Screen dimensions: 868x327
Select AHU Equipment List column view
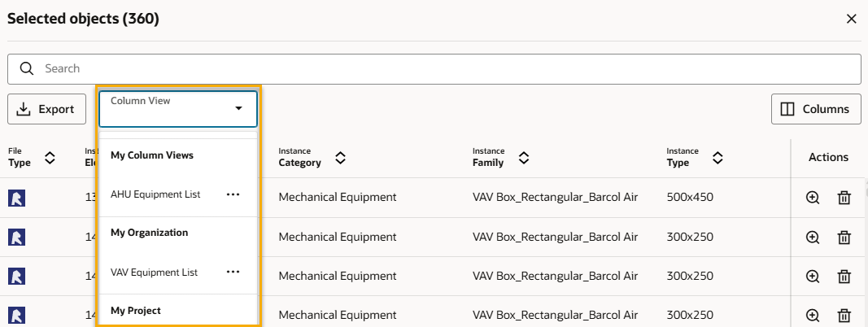click(155, 194)
